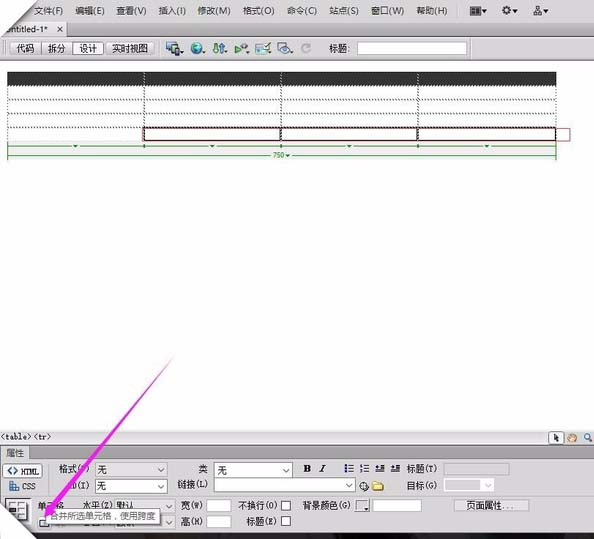Open the 文件(F) menu

point(48,11)
